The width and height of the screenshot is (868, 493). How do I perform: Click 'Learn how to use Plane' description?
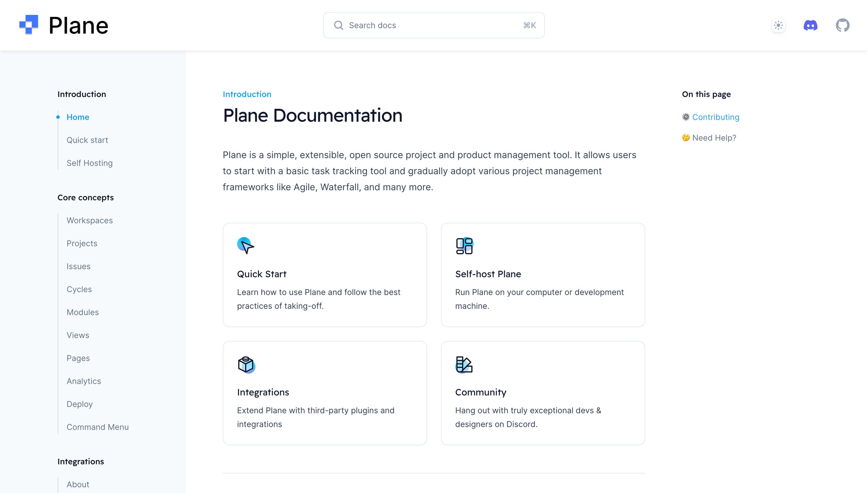tap(319, 299)
